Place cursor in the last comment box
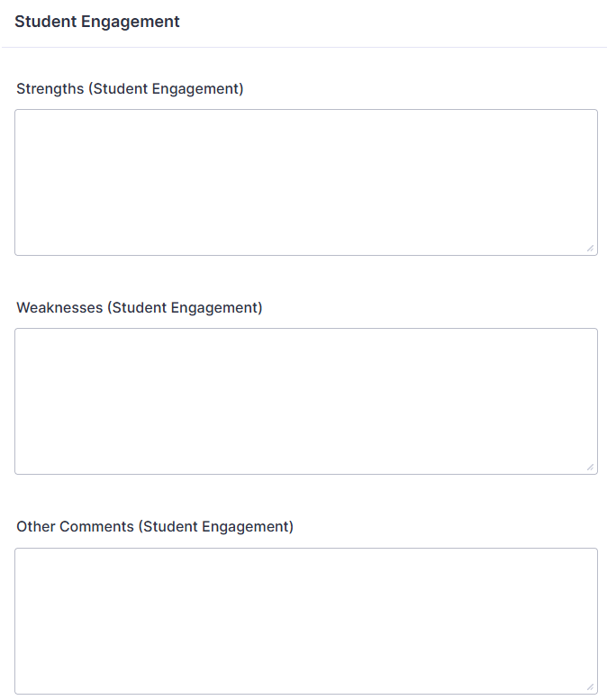Viewport: 607px width, 700px height. pyautogui.click(x=306, y=621)
